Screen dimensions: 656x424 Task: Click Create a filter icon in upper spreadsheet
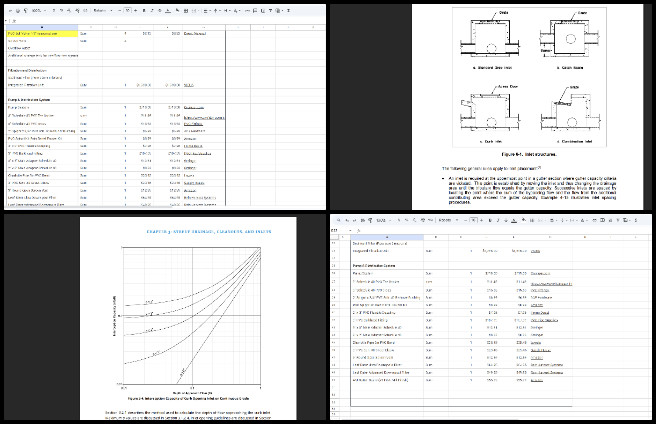pyautogui.click(x=270, y=10)
